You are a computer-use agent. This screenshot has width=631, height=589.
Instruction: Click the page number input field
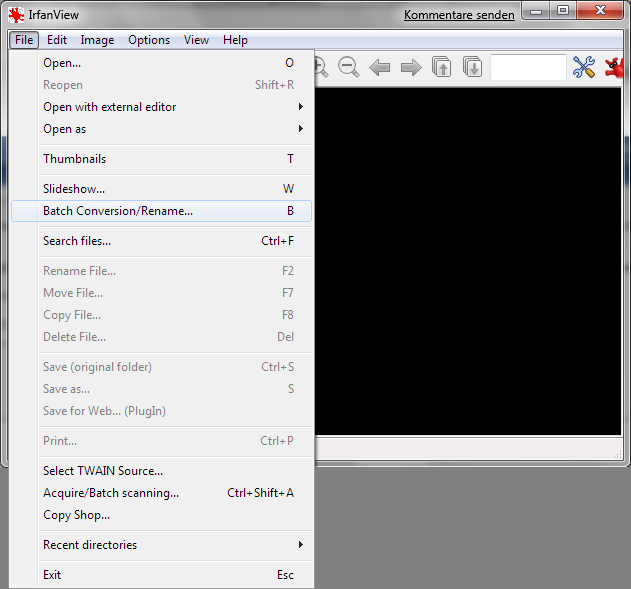click(x=528, y=67)
